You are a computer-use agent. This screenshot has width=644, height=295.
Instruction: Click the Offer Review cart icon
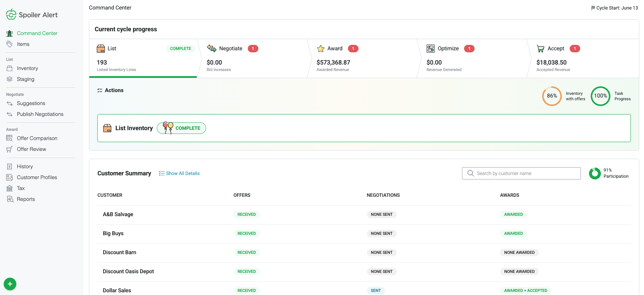[10, 149]
